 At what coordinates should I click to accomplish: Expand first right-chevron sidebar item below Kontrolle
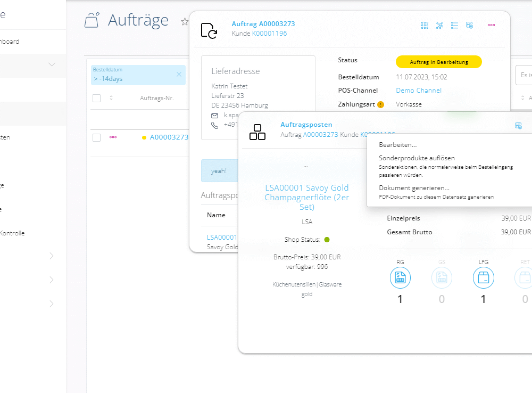coord(52,256)
